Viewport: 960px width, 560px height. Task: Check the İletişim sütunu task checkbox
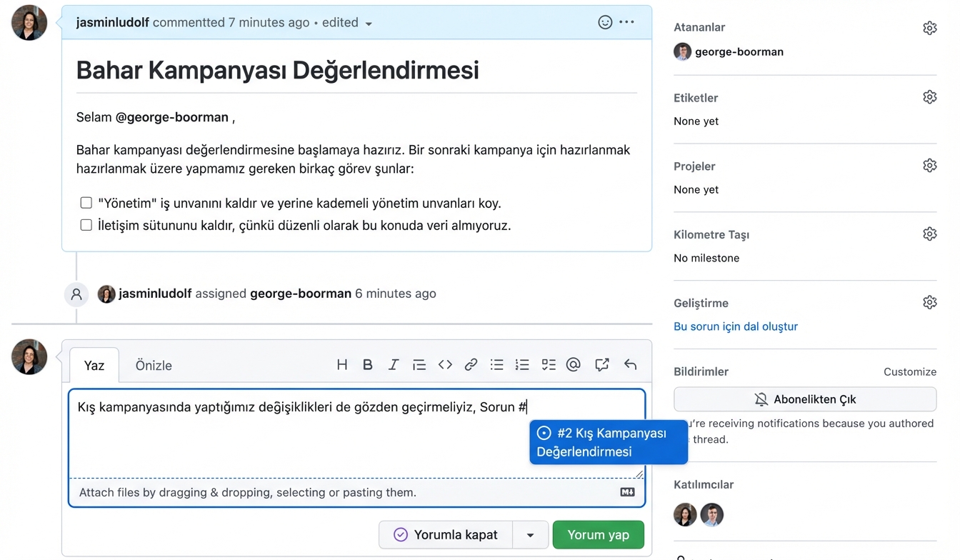point(86,225)
